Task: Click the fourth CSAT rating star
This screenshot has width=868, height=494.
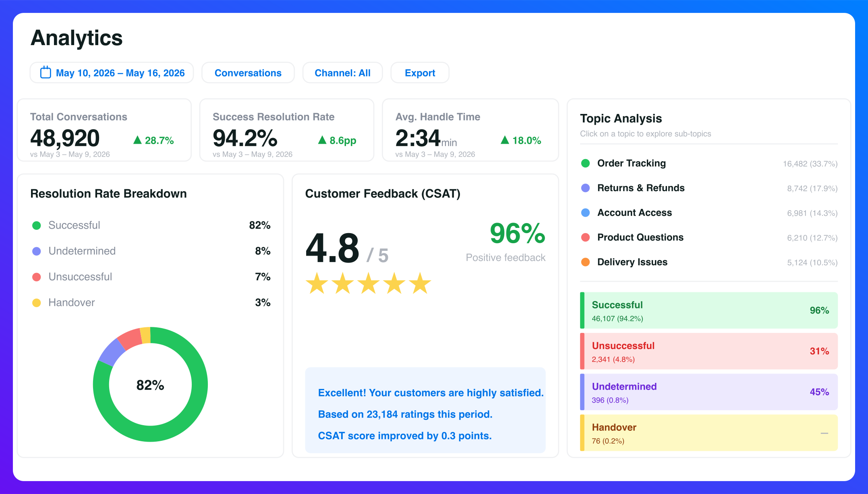Action: click(394, 283)
